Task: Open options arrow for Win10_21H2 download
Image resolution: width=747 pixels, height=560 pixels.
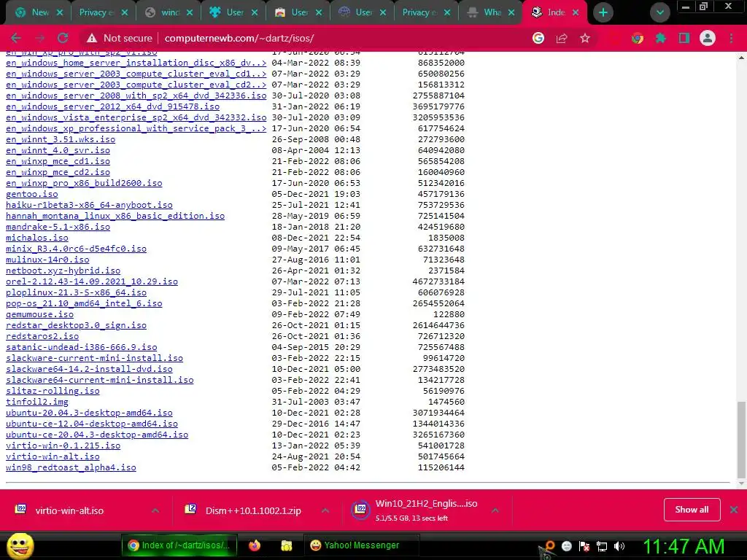Action: (495, 510)
